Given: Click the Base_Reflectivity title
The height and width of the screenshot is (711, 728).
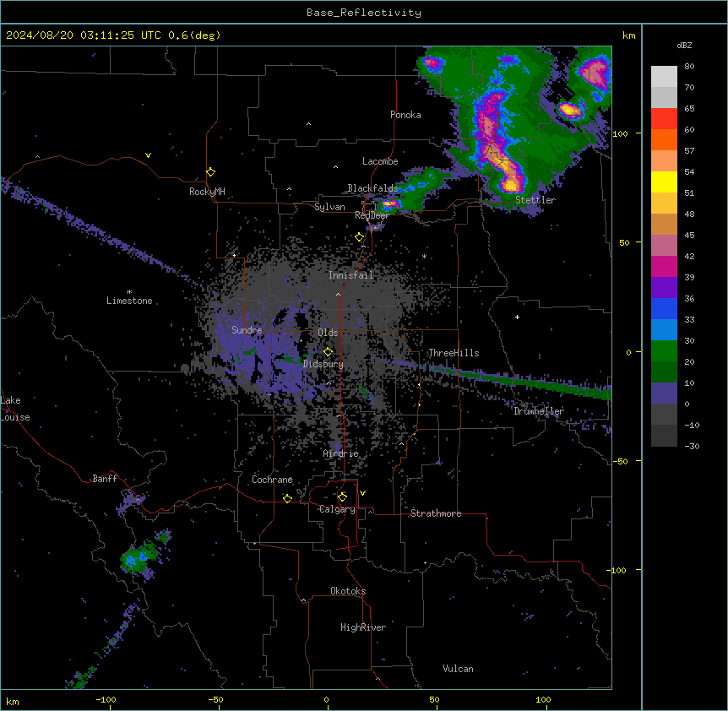Looking at the screenshot, I should point(364,13).
